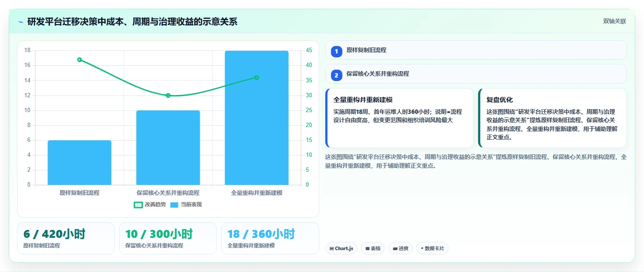Click trend line point at value 30
The height and width of the screenshot is (272, 644).
click(x=168, y=95)
